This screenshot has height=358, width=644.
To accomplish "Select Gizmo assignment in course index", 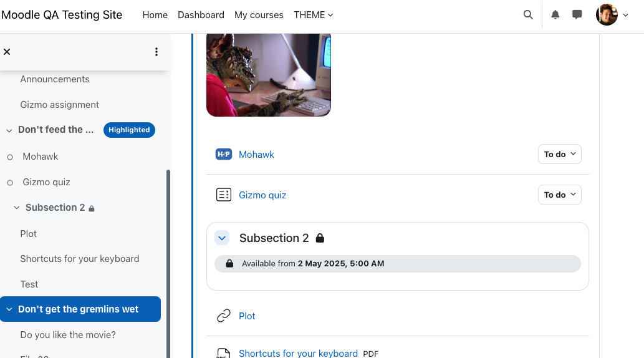I will tap(60, 104).
